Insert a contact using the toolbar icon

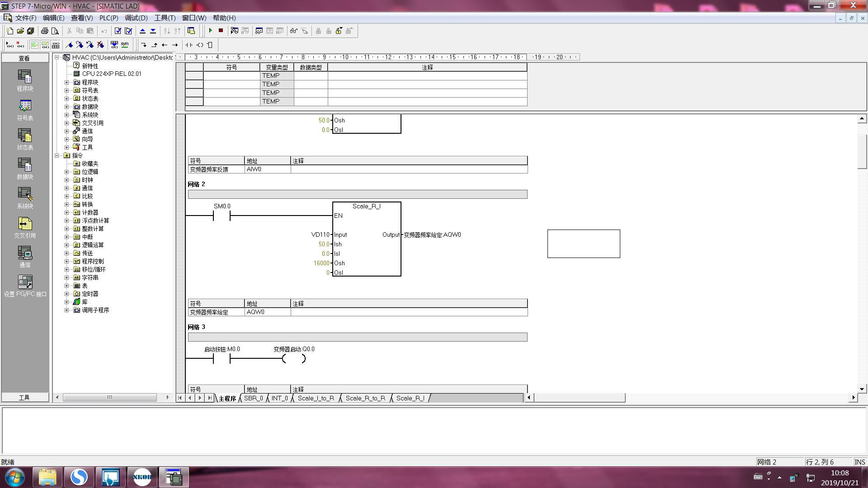coord(189,45)
